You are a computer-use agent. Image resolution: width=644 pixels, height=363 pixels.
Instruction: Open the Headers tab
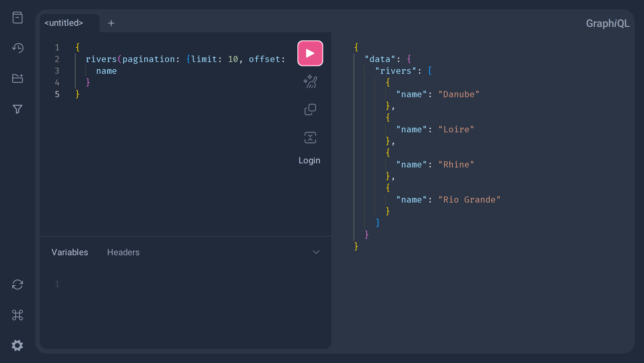pos(123,252)
